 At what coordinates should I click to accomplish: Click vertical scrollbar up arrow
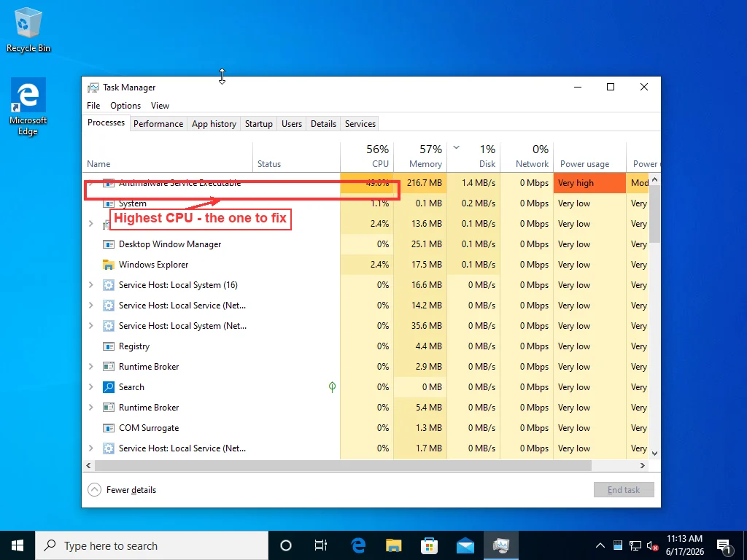pos(654,179)
